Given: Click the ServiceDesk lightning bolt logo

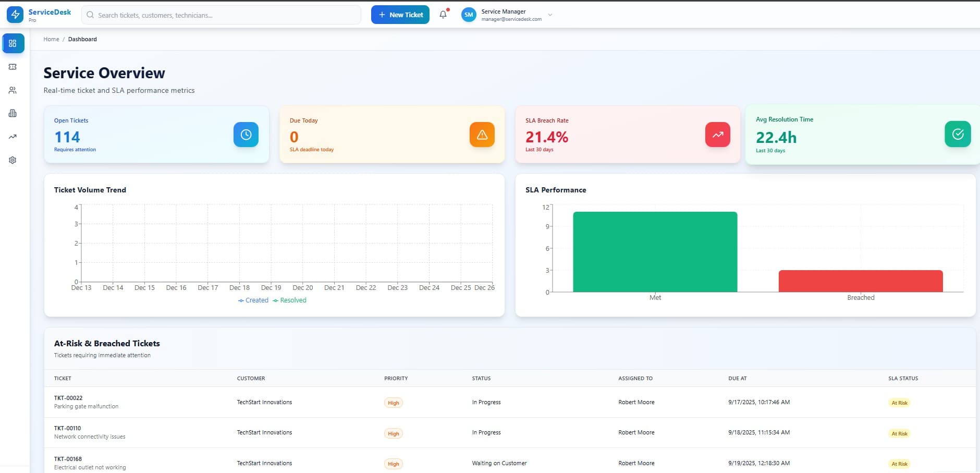Looking at the screenshot, I should [15, 15].
